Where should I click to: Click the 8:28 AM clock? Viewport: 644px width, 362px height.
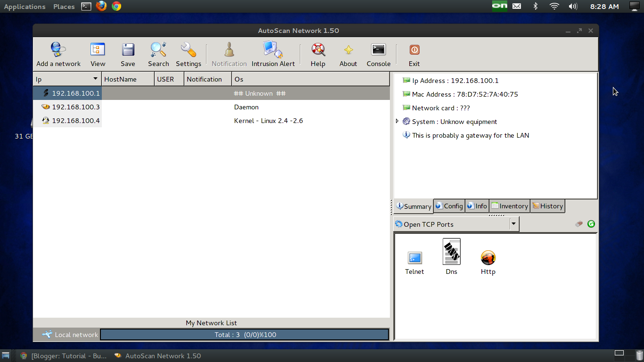pos(604,7)
